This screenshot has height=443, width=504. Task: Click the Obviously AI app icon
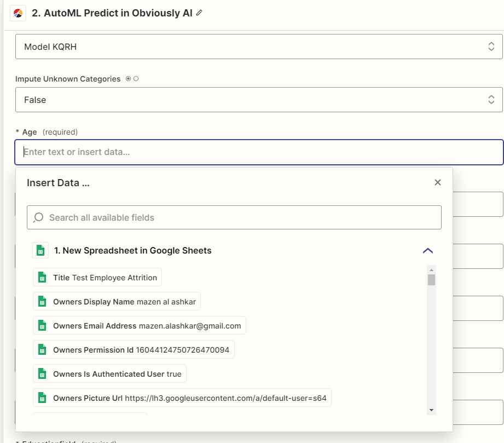coord(18,13)
